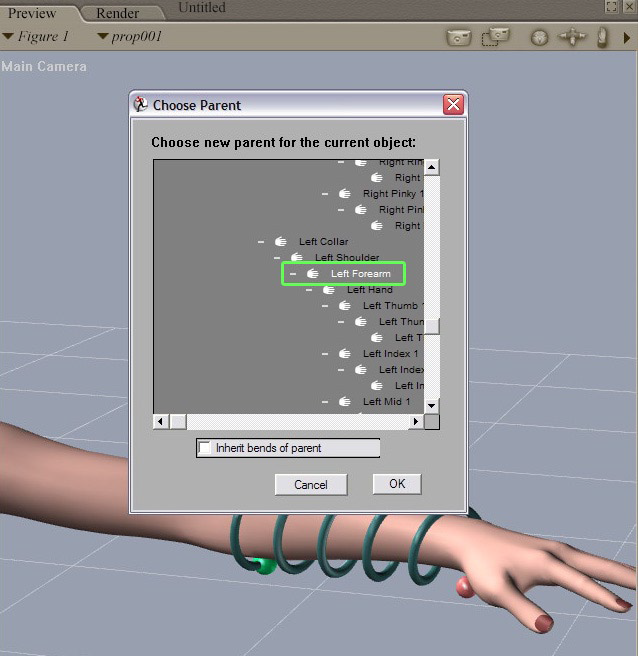Switch to the Preview tab
Image resolution: width=638 pixels, height=656 pixels.
coord(32,13)
